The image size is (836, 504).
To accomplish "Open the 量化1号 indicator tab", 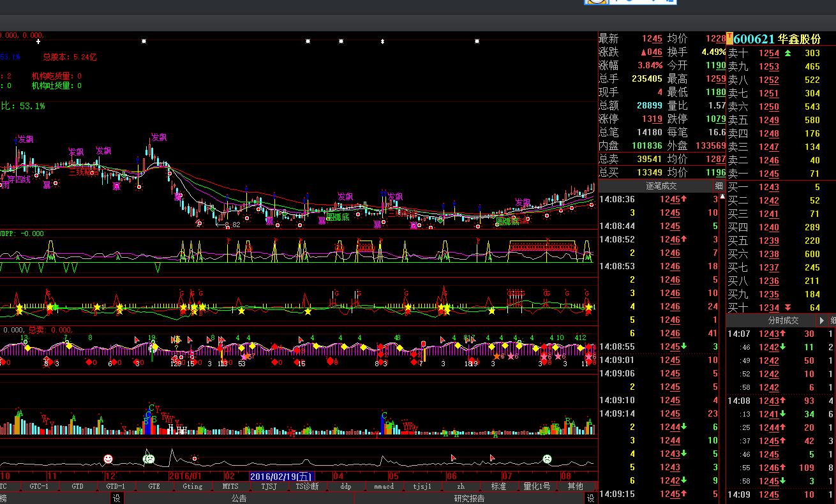I will [537, 486].
